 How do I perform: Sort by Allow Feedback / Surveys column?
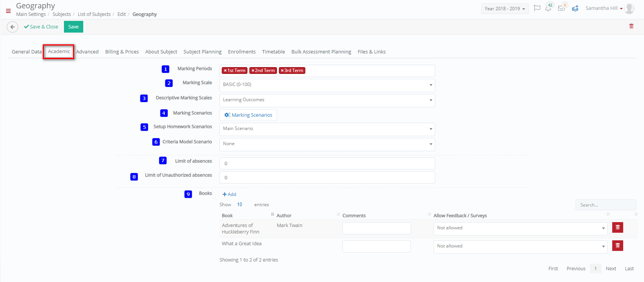click(x=521, y=215)
